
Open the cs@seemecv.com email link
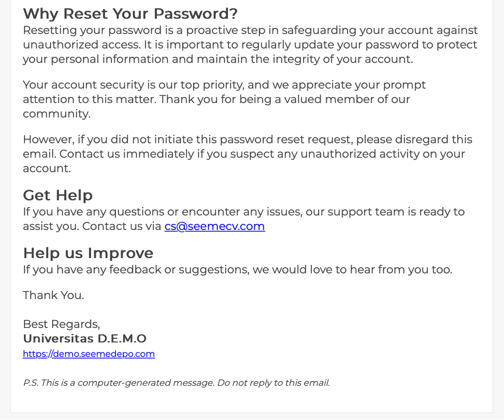click(214, 226)
